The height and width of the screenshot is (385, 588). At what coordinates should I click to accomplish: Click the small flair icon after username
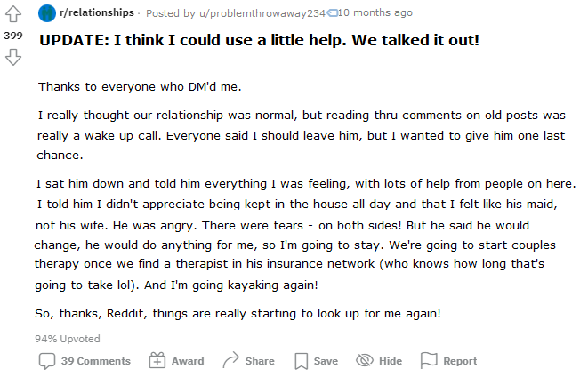point(333,12)
